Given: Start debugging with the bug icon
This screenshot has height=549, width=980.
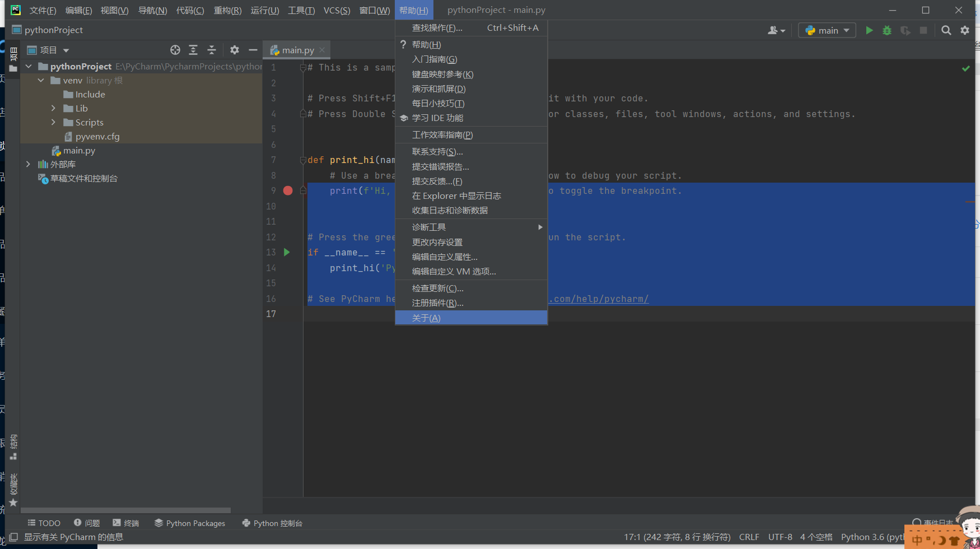Looking at the screenshot, I should pos(887,30).
